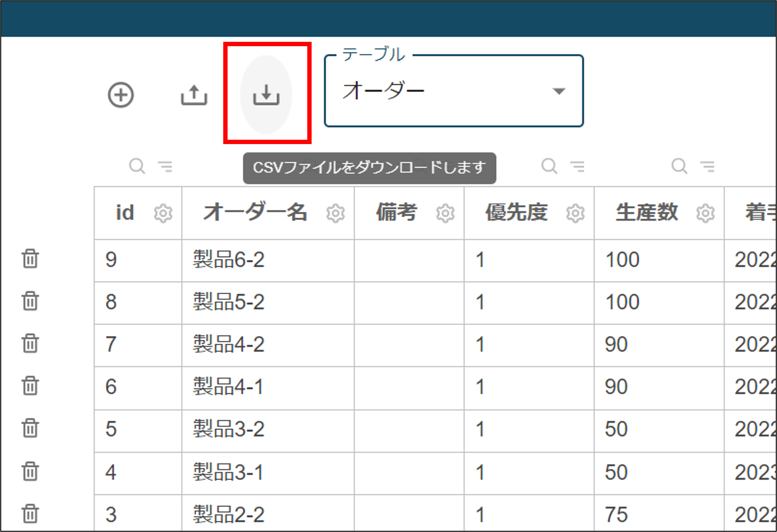Click the search icon above the 優先度 column
This screenshot has width=777, height=532.
tap(549, 166)
